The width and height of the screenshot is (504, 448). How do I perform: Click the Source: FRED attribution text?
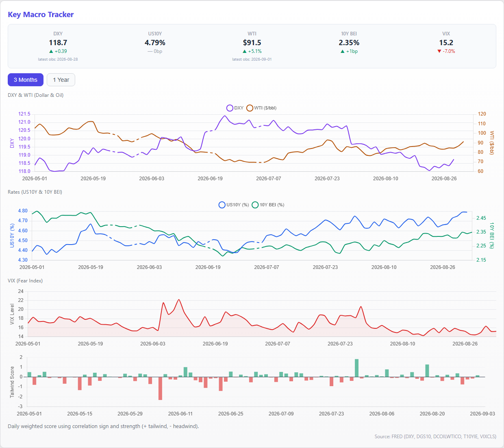[435, 437]
